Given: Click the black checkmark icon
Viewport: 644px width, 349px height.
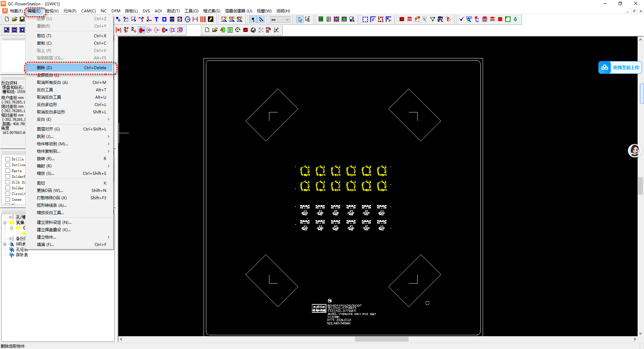Looking at the screenshot, I should (462, 19).
